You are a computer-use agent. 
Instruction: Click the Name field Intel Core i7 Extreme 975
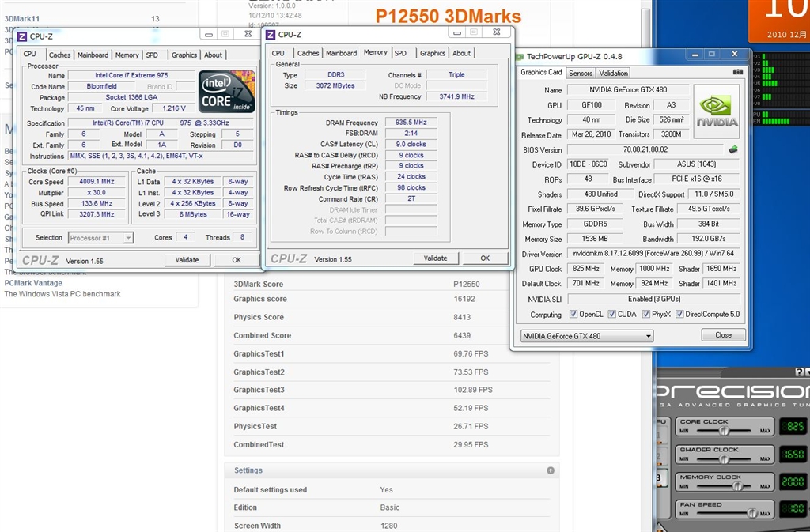point(131,75)
